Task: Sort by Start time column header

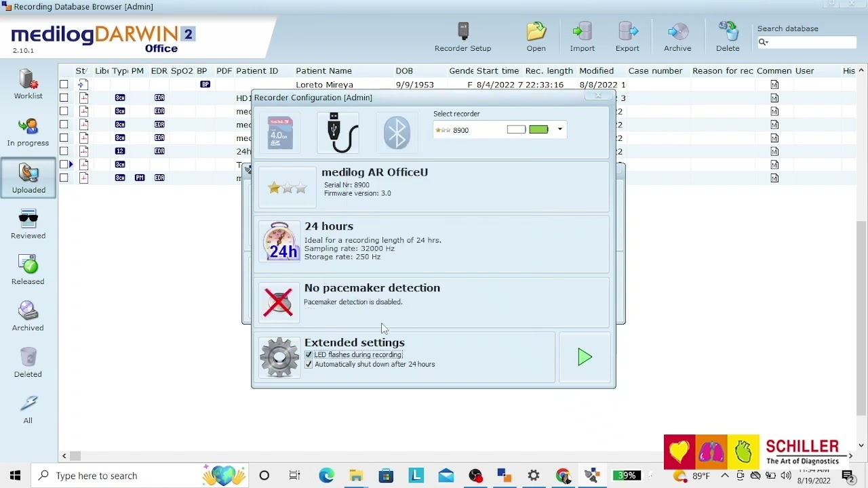Action: coord(498,70)
